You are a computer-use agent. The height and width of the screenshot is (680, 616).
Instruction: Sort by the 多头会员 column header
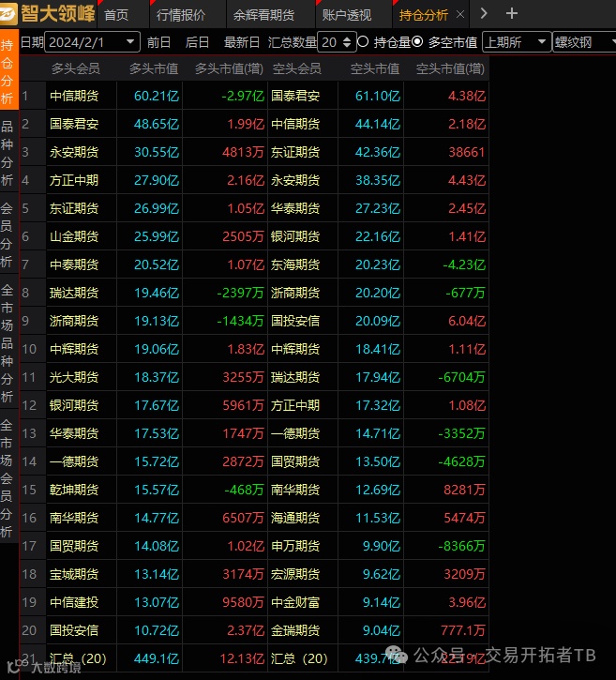coord(75,68)
